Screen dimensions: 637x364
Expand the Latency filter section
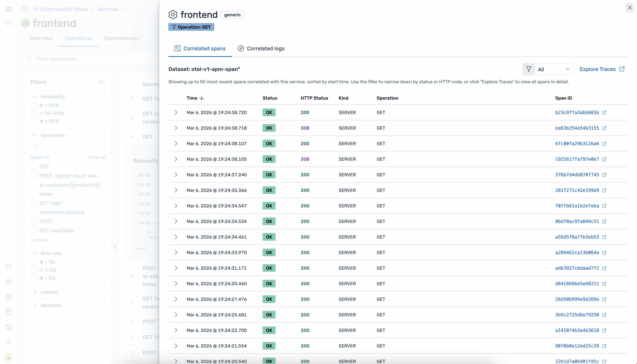(x=35, y=292)
